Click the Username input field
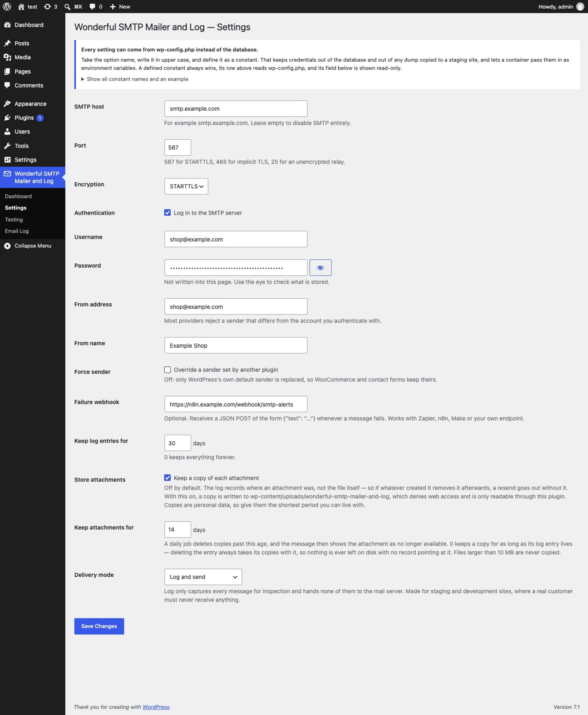Viewport: 588px width, 715px height. [236, 239]
